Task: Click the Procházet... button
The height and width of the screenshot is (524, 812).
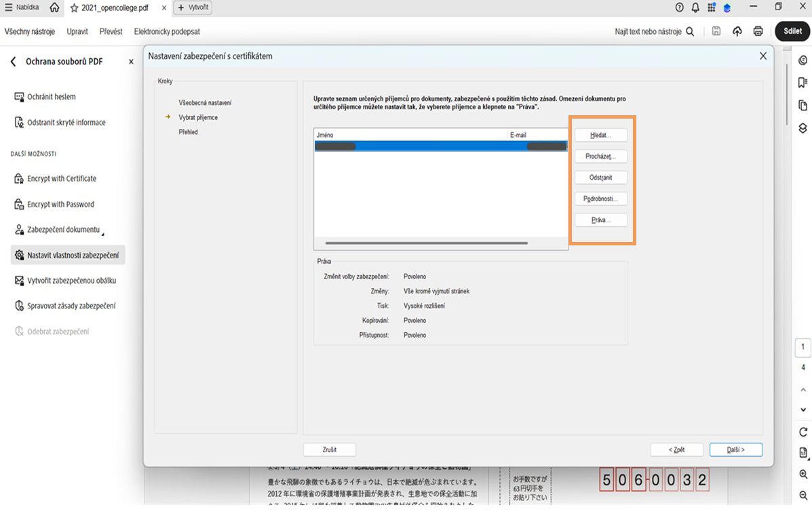Action: click(x=601, y=156)
